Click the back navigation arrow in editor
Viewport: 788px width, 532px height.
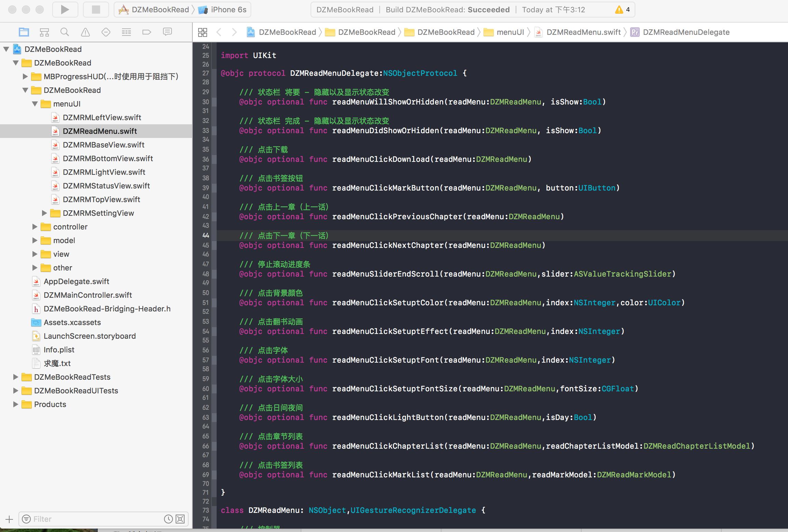(x=220, y=32)
